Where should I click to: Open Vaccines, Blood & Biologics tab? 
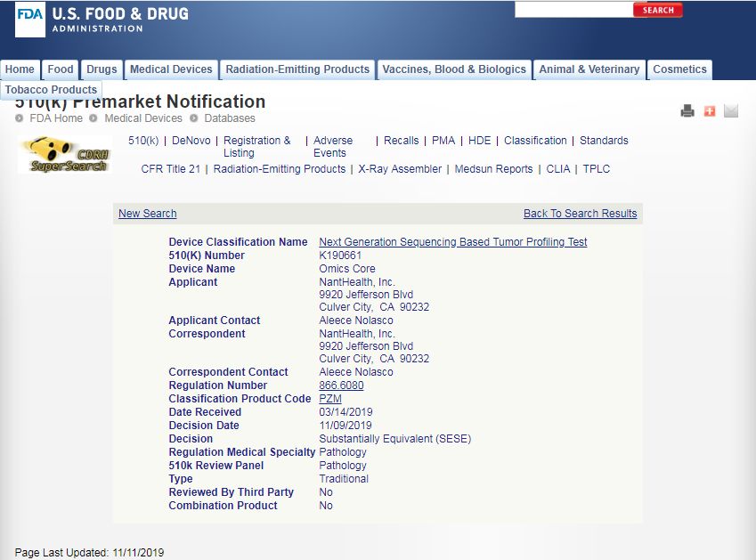[453, 69]
